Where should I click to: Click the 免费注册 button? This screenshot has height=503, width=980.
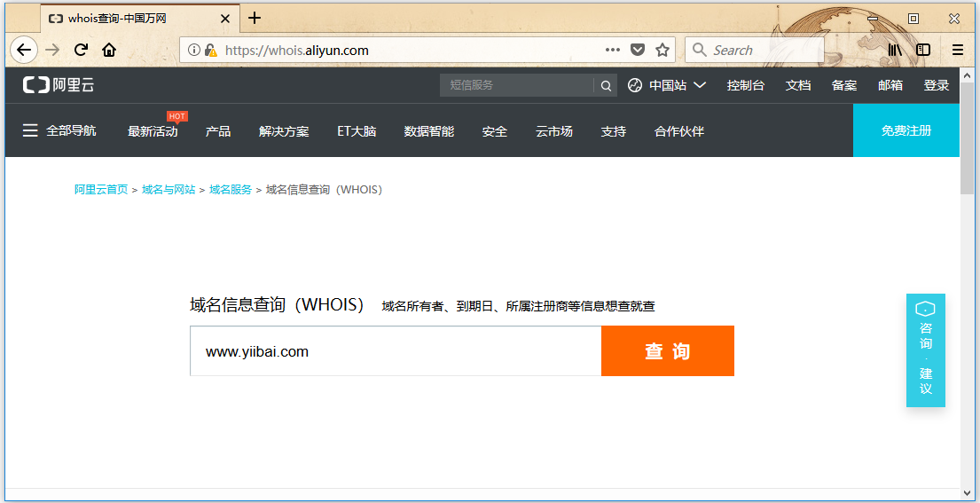tap(906, 131)
